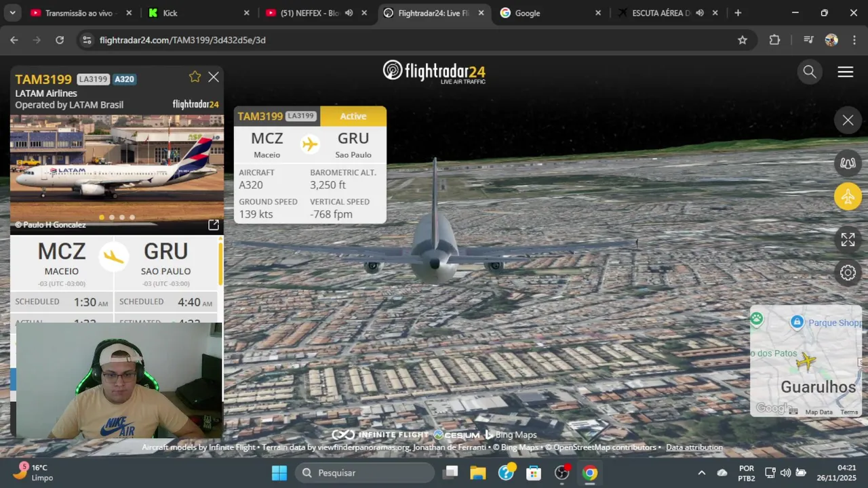Open a new browser tab

[738, 13]
